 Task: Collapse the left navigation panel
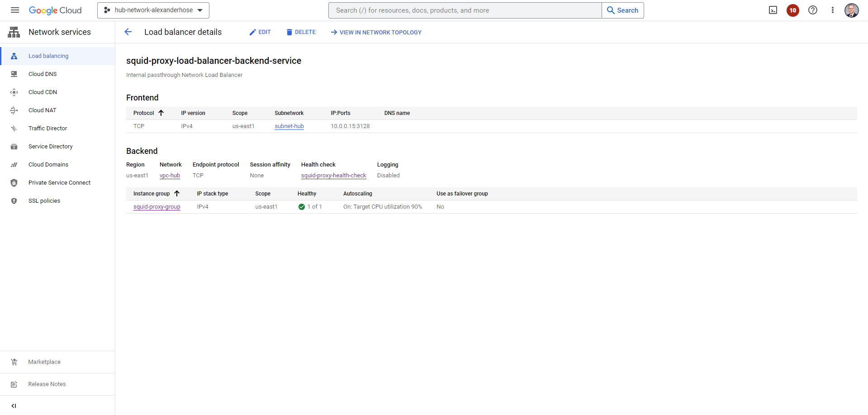(x=14, y=406)
